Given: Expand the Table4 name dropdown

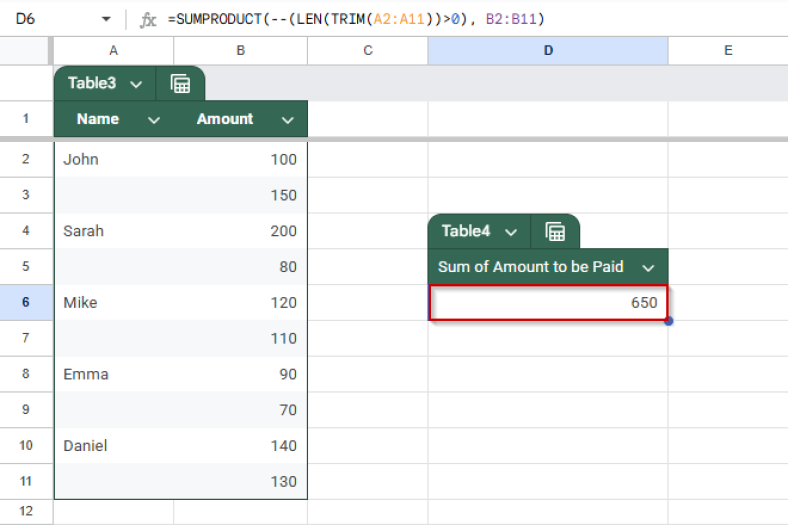Looking at the screenshot, I should [511, 232].
